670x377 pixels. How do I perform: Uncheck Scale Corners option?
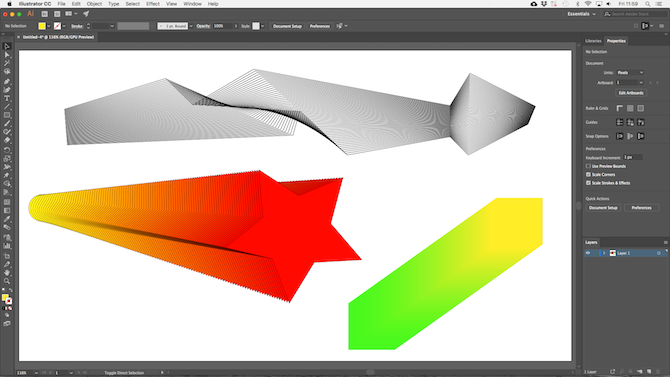(588, 174)
